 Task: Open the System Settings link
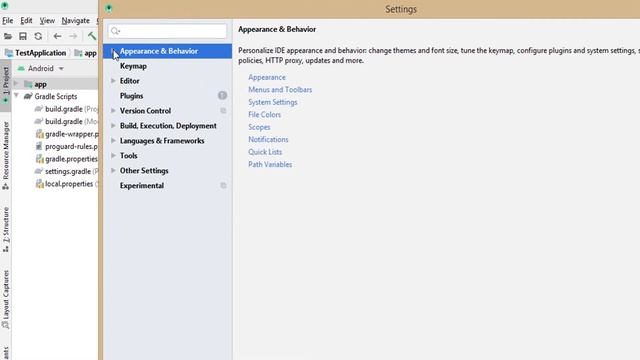point(273,102)
